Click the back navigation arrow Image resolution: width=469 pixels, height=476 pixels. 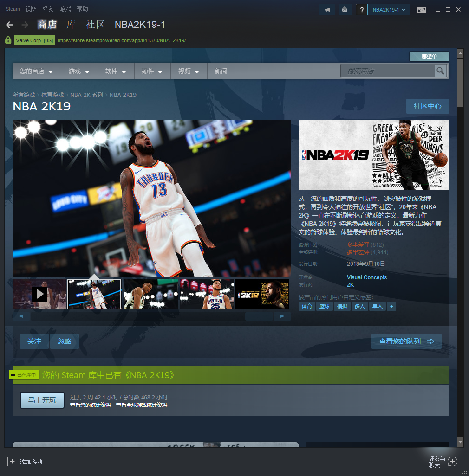point(9,25)
